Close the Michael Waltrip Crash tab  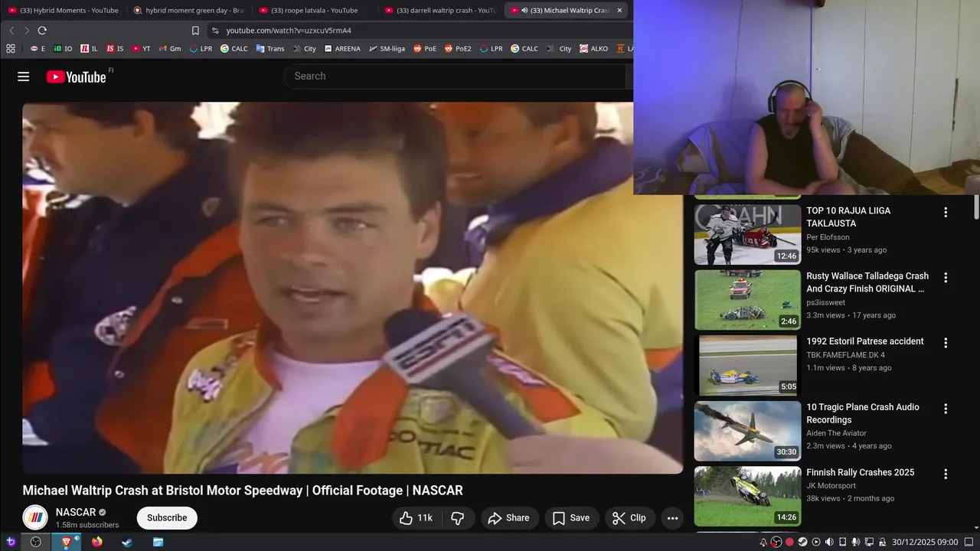click(x=619, y=11)
